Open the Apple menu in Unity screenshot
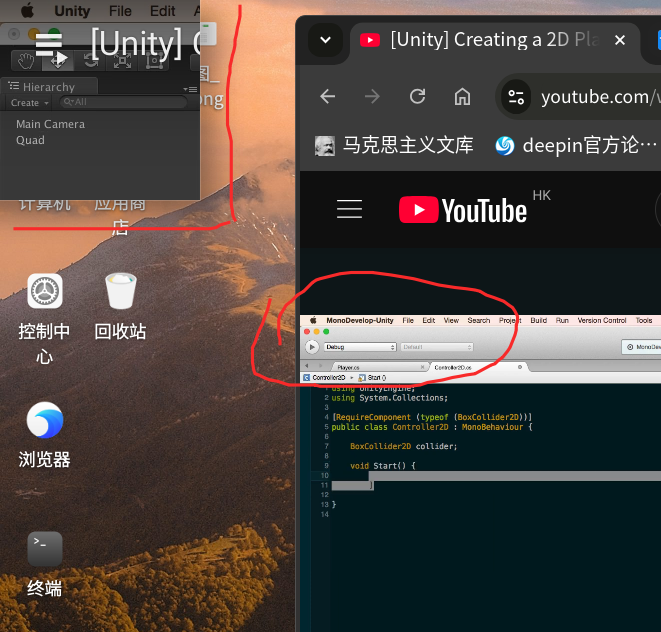The image size is (661, 632). (27, 11)
